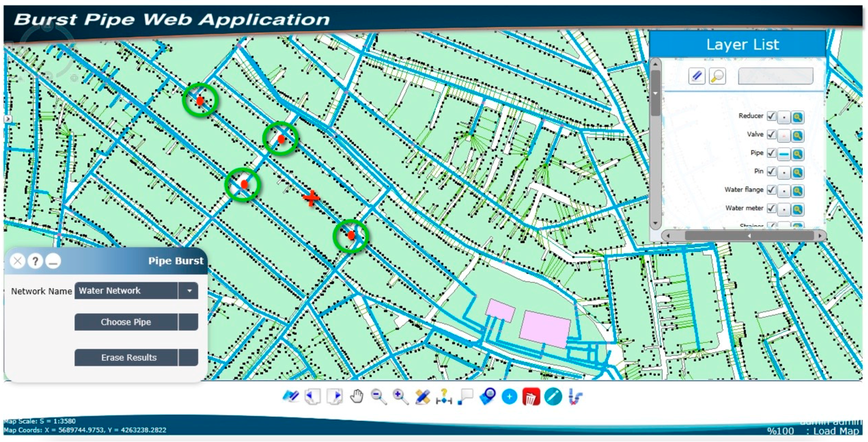868x442 pixels.
Task: Expand the left side panel arrow
Action: pyautogui.click(x=7, y=119)
